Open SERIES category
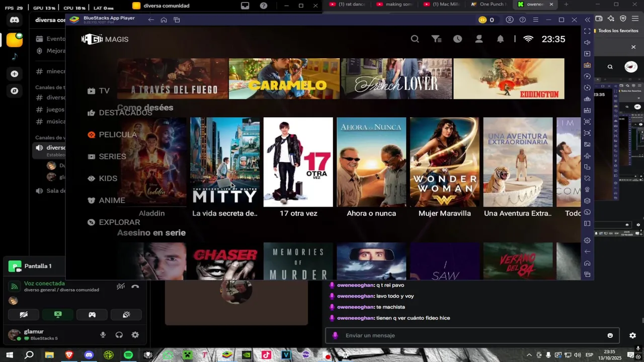The height and width of the screenshot is (362, 644). click(x=107, y=156)
